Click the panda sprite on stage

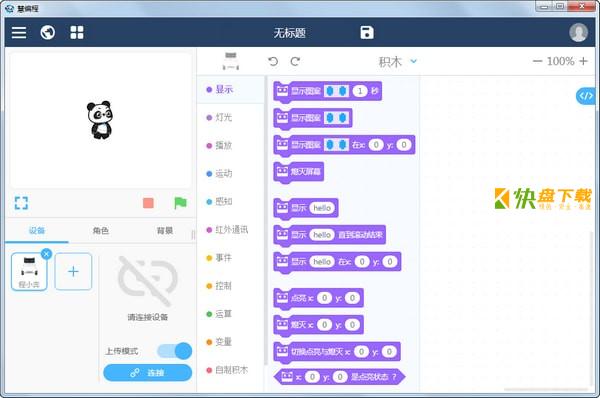(99, 120)
